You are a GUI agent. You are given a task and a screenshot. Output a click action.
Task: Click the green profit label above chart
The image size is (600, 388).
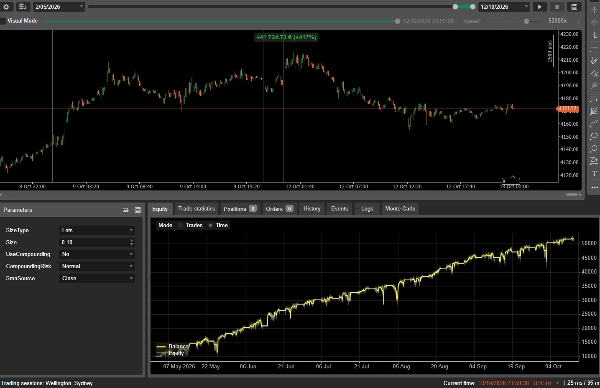(x=286, y=37)
